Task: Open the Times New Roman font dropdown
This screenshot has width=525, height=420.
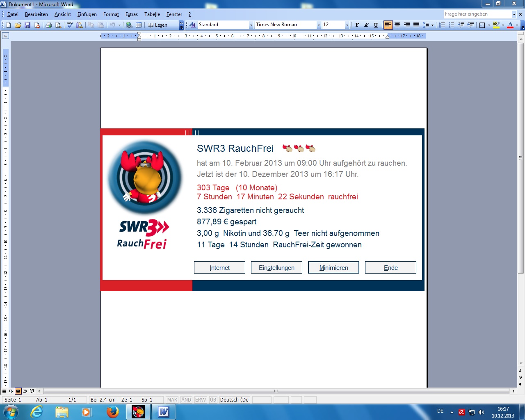Action: coord(319,25)
